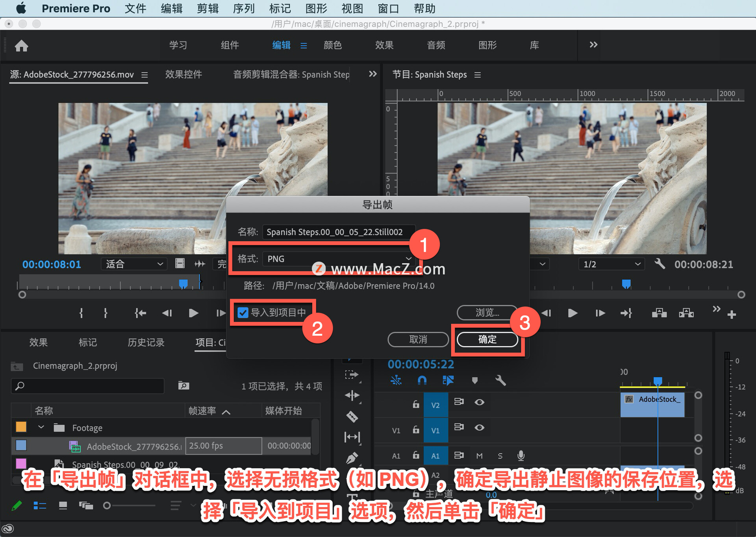756x537 pixels.
Task: Click 确定 to export frame
Action: coord(487,339)
